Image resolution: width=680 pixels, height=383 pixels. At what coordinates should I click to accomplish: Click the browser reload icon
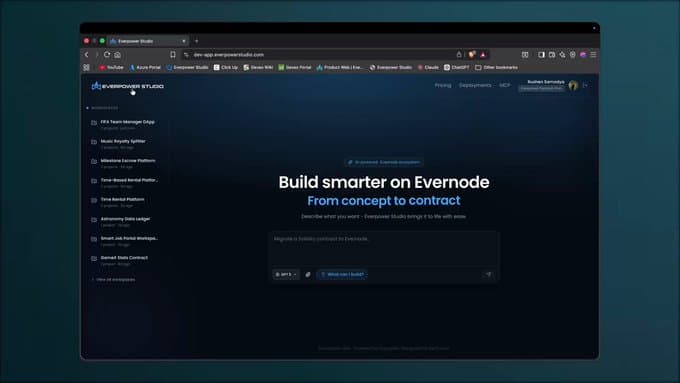click(107, 55)
